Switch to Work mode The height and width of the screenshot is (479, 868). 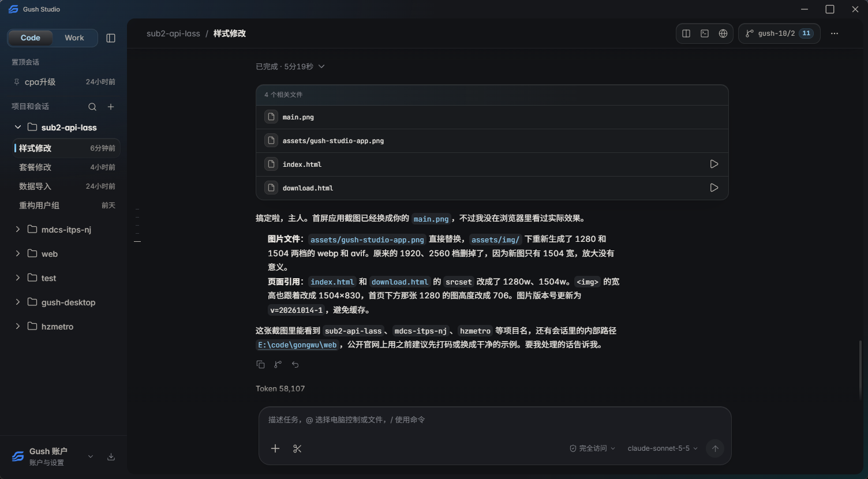[x=74, y=38]
